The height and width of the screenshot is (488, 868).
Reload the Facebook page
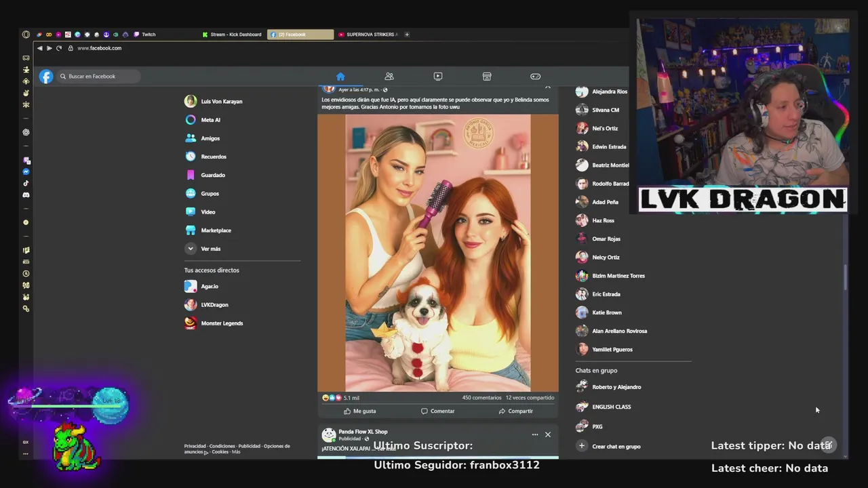pyautogui.click(x=59, y=48)
